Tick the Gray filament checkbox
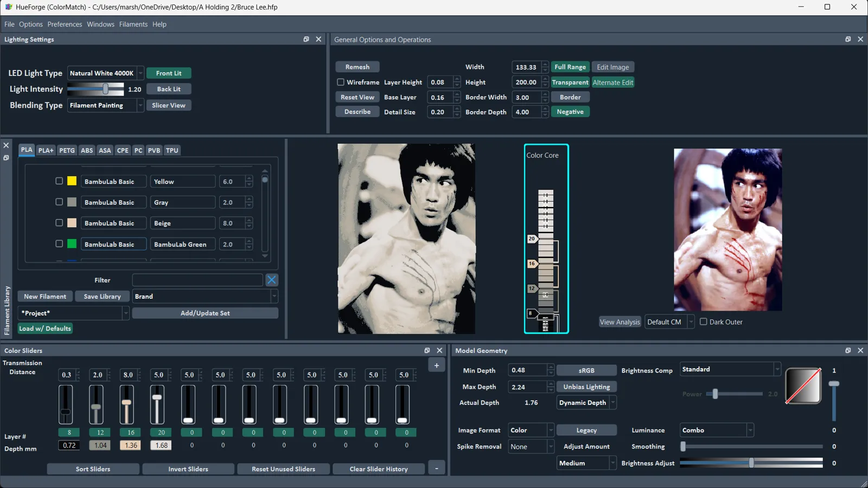868x488 pixels. pos(59,202)
